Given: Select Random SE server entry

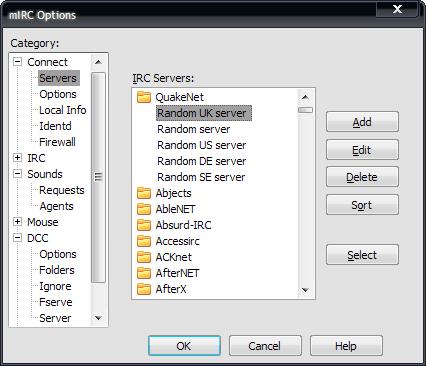Looking at the screenshot, I should 201,177.
